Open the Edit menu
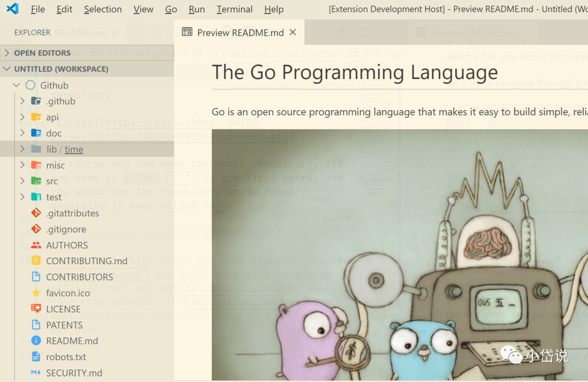This screenshot has width=588, height=382. click(64, 9)
